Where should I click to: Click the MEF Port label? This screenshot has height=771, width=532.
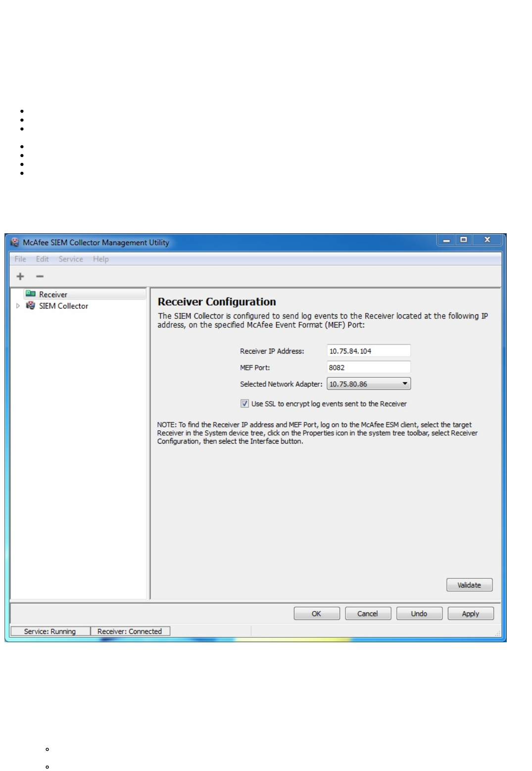(x=255, y=367)
